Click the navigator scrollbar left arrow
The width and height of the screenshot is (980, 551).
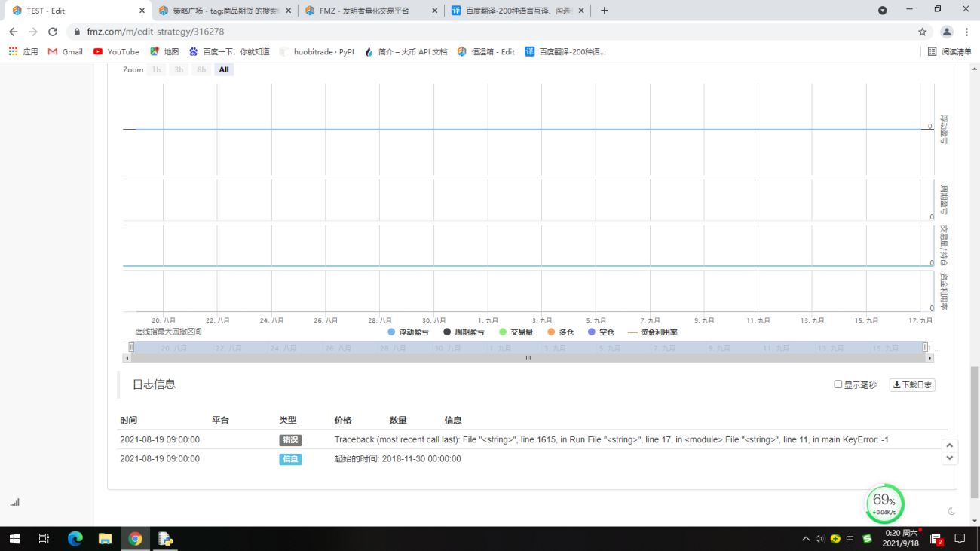[127, 358]
